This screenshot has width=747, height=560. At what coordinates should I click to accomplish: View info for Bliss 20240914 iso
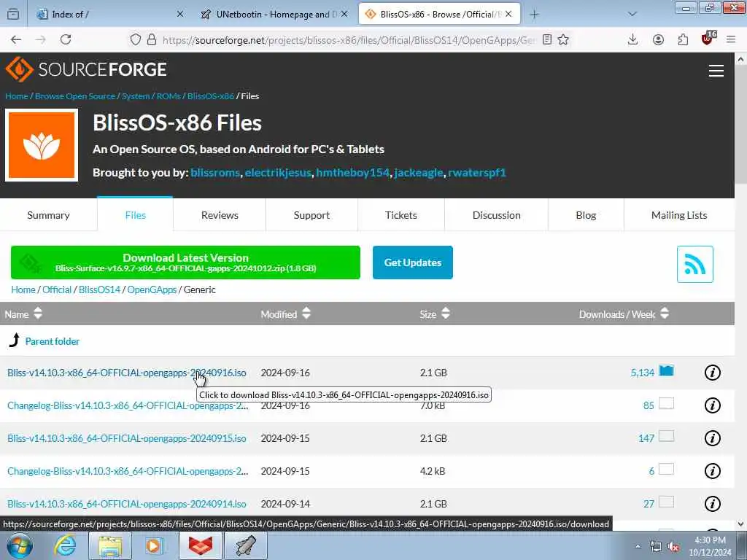point(712,503)
